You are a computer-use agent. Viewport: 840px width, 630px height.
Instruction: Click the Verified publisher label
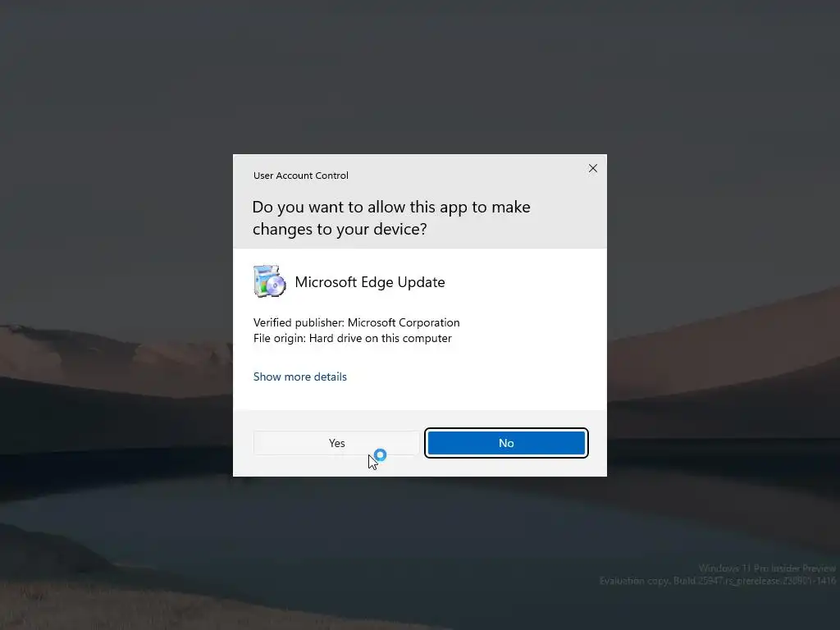click(299, 322)
